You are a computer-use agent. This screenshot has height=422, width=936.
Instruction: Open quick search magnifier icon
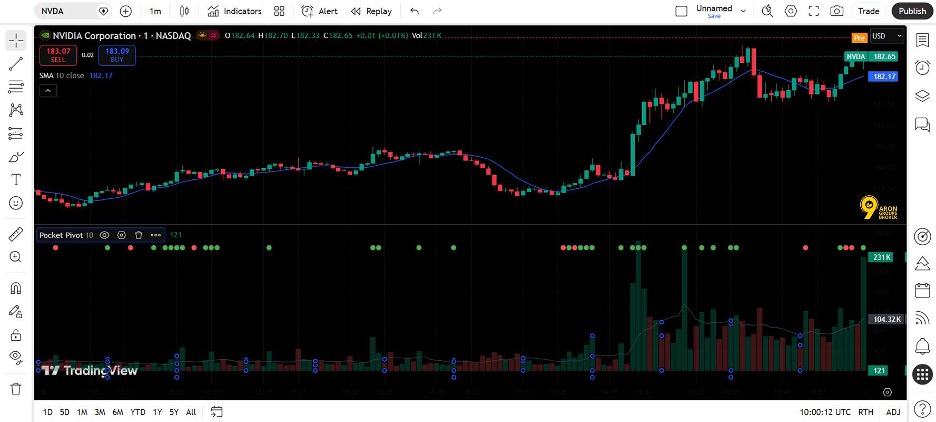[768, 11]
